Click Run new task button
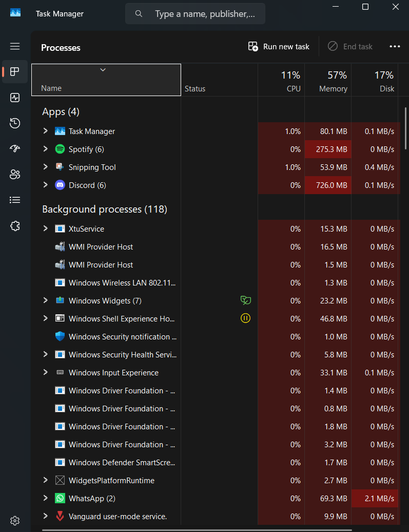This screenshot has width=409, height=532. coord(279,47)
